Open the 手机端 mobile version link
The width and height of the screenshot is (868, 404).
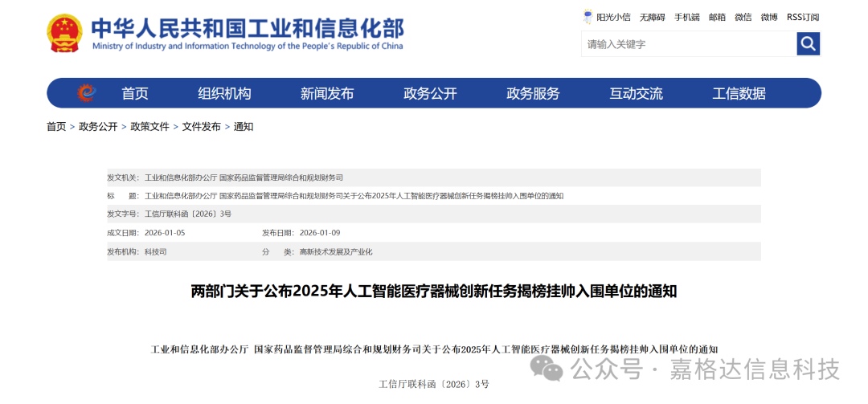[686, 17]
